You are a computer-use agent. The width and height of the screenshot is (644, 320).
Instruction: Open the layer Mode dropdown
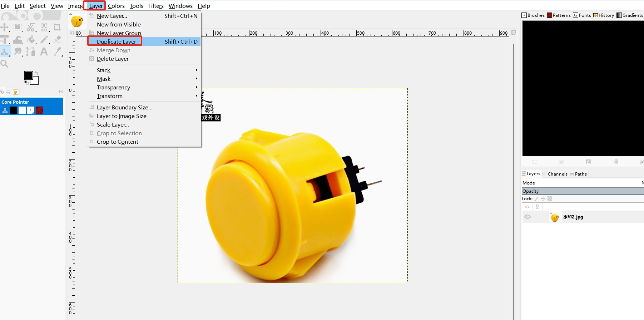pyautogui.click(x=583, y=183)
